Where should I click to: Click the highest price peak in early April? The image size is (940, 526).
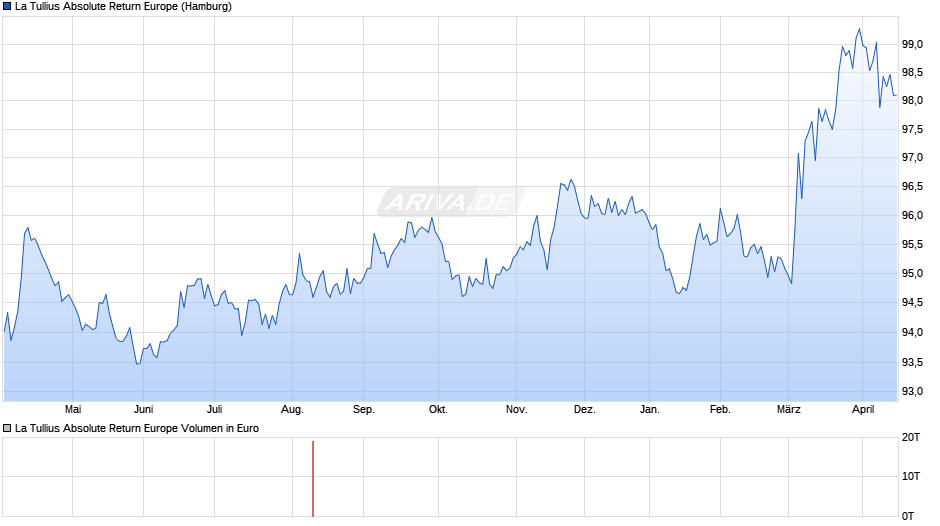pos(860,29)
